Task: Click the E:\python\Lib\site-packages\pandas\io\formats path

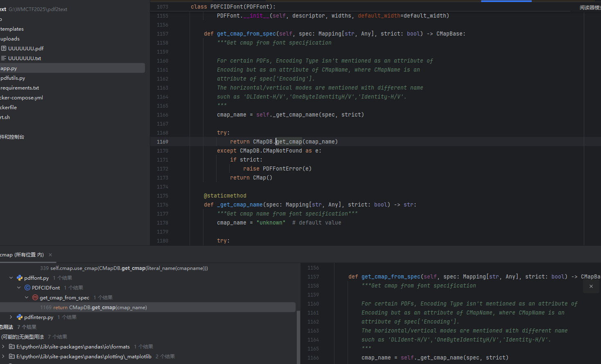Action: [73, 346]
